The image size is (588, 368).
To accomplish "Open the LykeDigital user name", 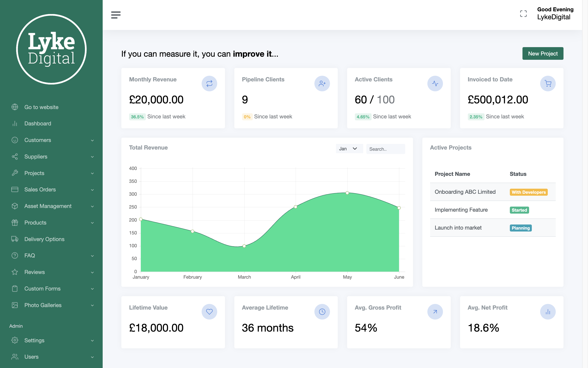I will click(x=554, y=17).
